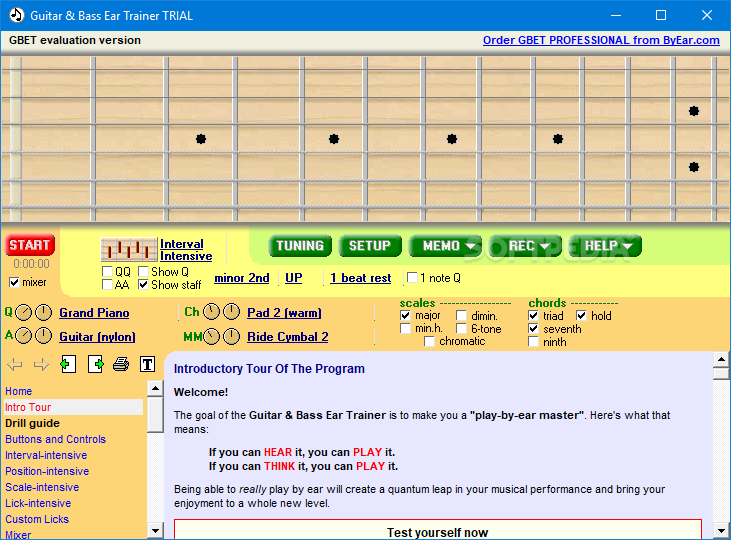The width and height of the screenshot is (731, 540).
Task: Go forward with right arrow icon
Action: pos(41,364)
